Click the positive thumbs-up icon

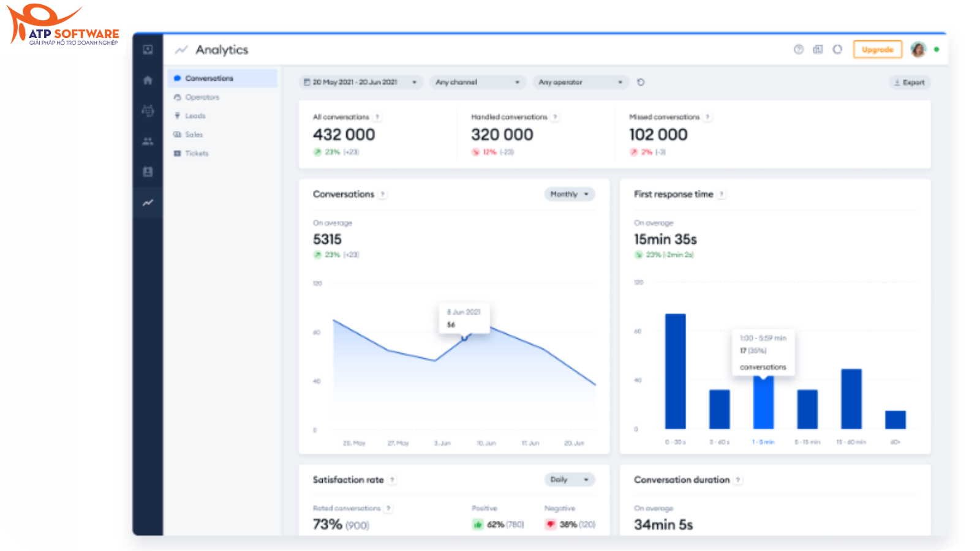(478, 525)
